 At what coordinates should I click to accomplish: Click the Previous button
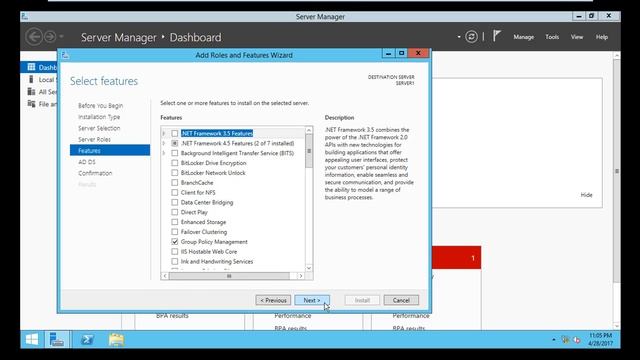pos(273,300)
